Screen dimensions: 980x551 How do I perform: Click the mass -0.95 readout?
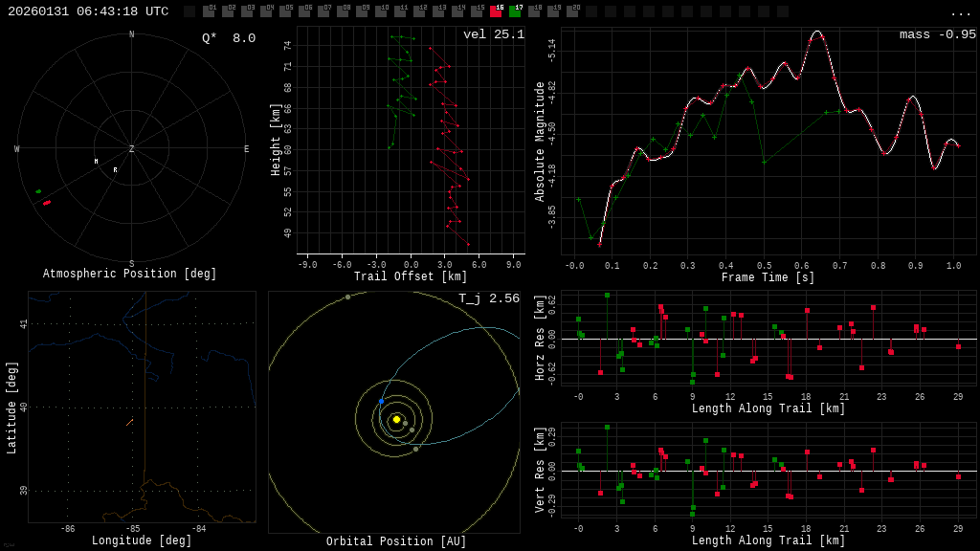[x=938, y=34]
